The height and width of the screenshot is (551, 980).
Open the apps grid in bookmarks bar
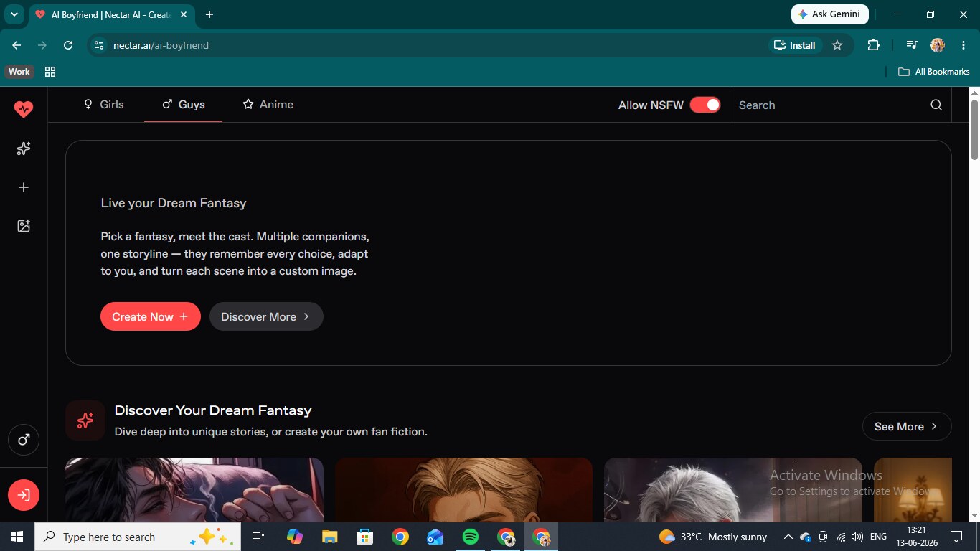tap(50, 72)
